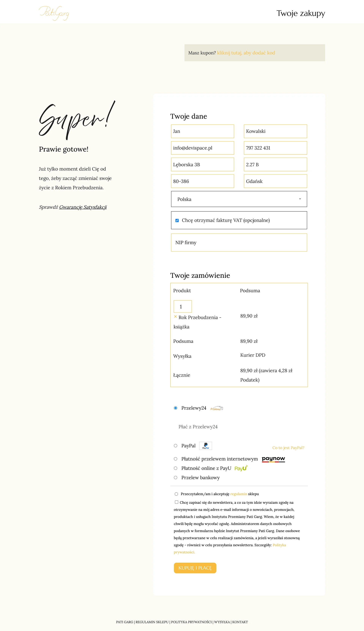The image size is (364, 631).
Task: Click the surname field with Kowalski
Action: coord(275,131)
